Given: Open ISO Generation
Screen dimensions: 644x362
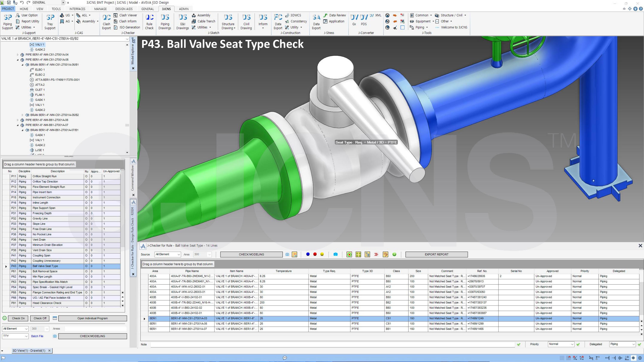Looking at the screenshot, I should 127,27.
